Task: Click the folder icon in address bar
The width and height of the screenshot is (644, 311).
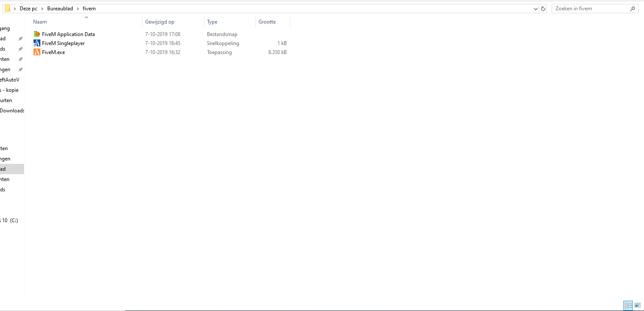Action: (x=7, y=9)
